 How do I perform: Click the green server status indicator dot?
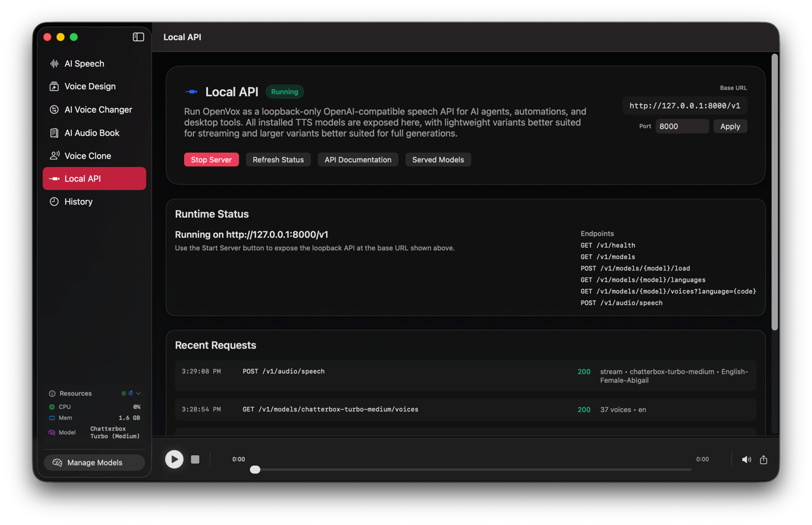click(123, 393)
